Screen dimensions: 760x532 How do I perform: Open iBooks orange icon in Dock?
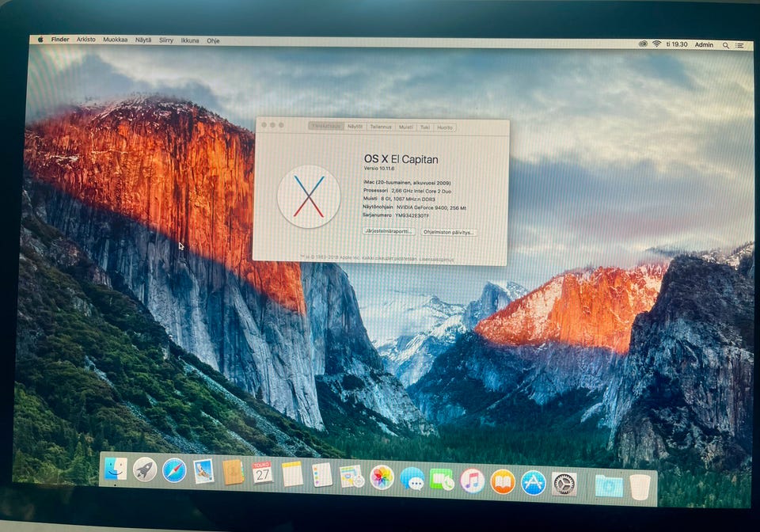[x=503, y=482]
